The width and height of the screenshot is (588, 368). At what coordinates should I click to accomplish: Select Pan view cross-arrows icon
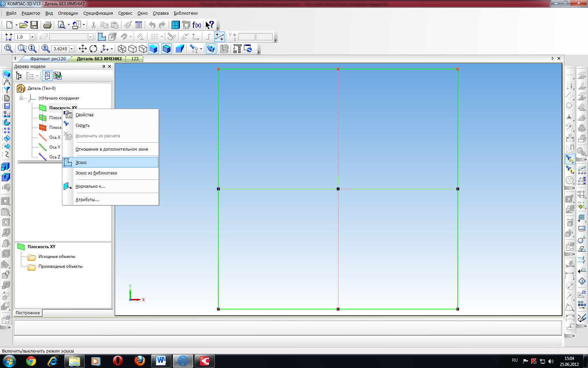83,49
